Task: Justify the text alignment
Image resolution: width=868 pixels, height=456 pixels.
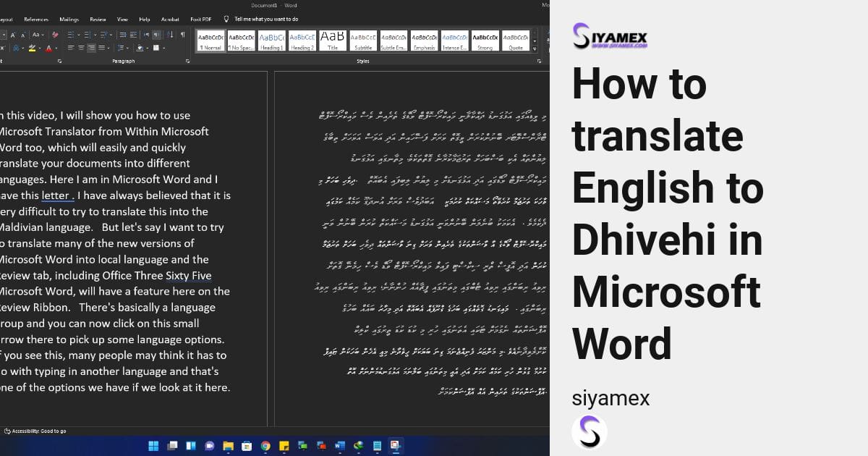Action: [102, 47]
